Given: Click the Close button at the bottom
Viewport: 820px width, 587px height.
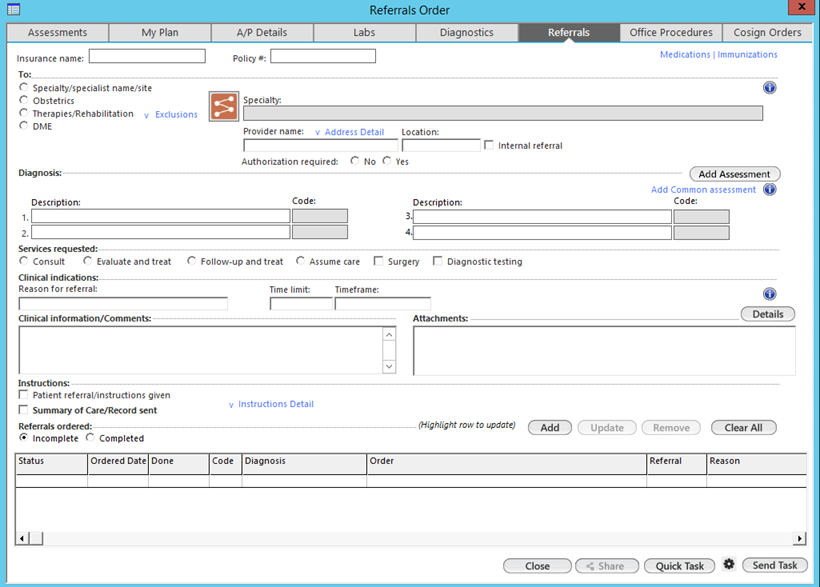Looking at the screenshot, I should pos(538,566).
